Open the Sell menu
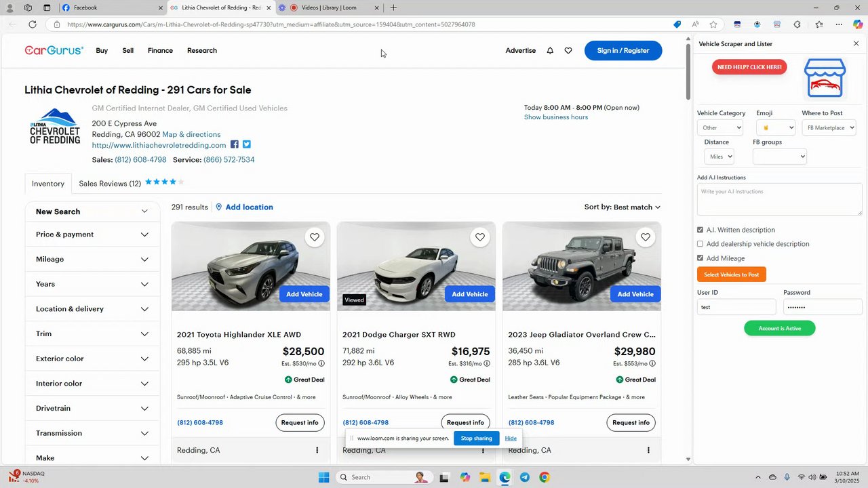The image size is (868, 488). coord(127,51)
